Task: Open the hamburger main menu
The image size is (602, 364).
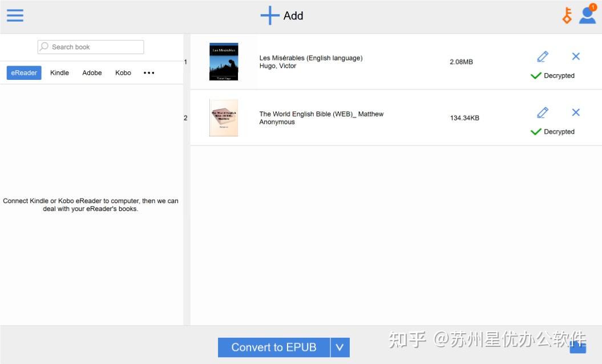Action: 15,15
